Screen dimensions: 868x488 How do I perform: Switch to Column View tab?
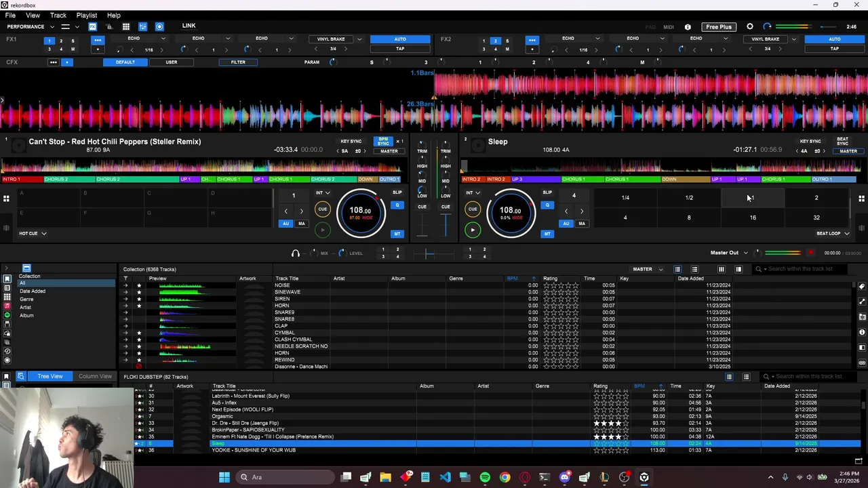tap(95, 376)
